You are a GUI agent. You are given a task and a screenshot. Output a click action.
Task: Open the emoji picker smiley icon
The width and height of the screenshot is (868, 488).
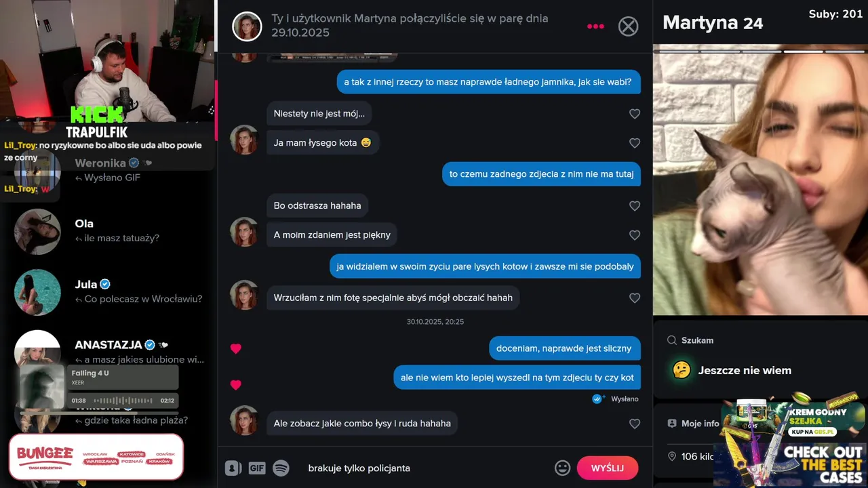point(562,468)
